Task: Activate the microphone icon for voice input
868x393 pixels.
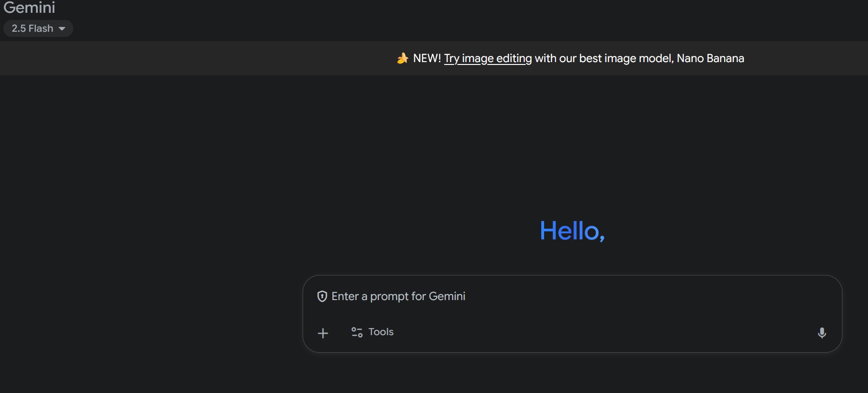Action: pyautogui.click(x=823, y=333)
